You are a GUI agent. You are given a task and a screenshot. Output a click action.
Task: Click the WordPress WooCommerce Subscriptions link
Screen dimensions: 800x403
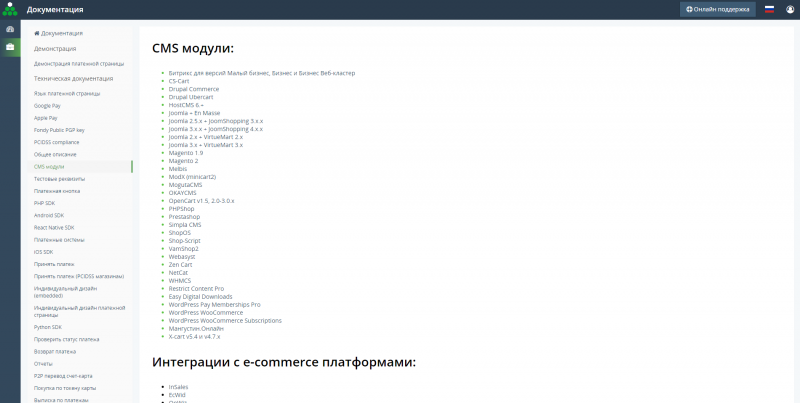pyautogui.click(x=225, y=321)
